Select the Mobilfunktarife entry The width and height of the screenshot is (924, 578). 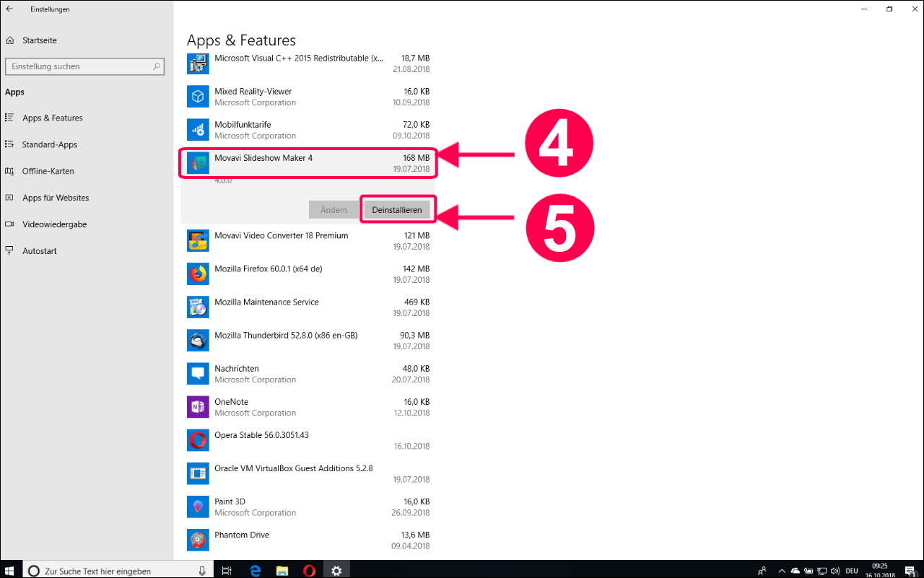coord(308,130)
